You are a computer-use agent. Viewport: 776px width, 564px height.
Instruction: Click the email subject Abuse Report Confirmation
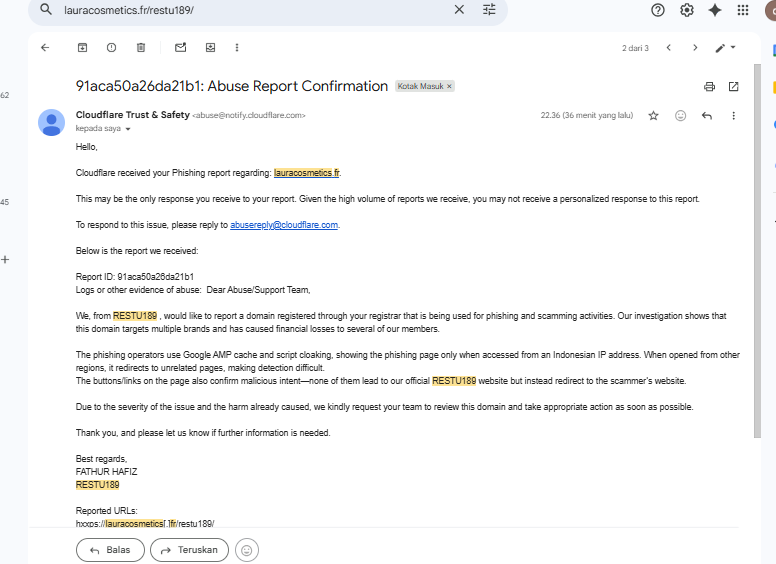point(232,86)
